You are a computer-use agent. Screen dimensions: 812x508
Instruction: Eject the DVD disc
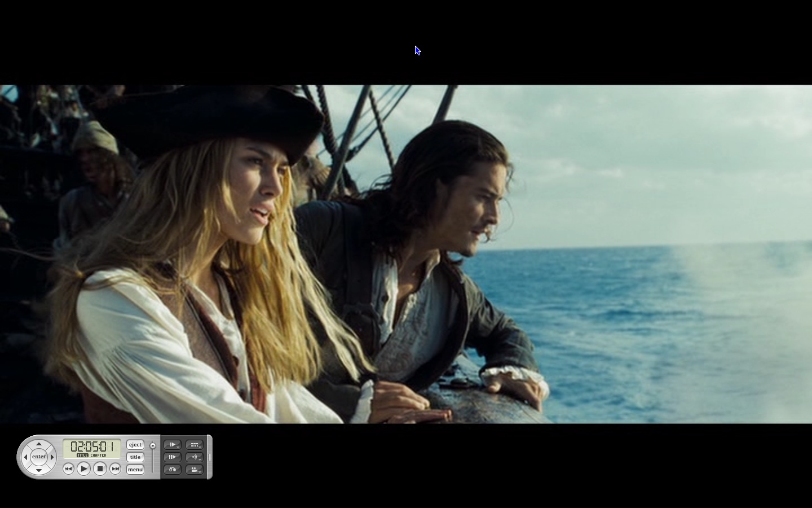click(x=135, y=445)
